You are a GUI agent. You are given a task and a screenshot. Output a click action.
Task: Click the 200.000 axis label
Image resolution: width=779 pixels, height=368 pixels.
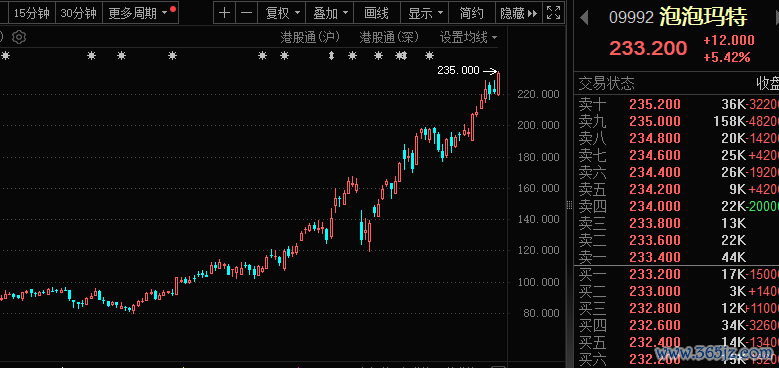(x=538, y=125)
